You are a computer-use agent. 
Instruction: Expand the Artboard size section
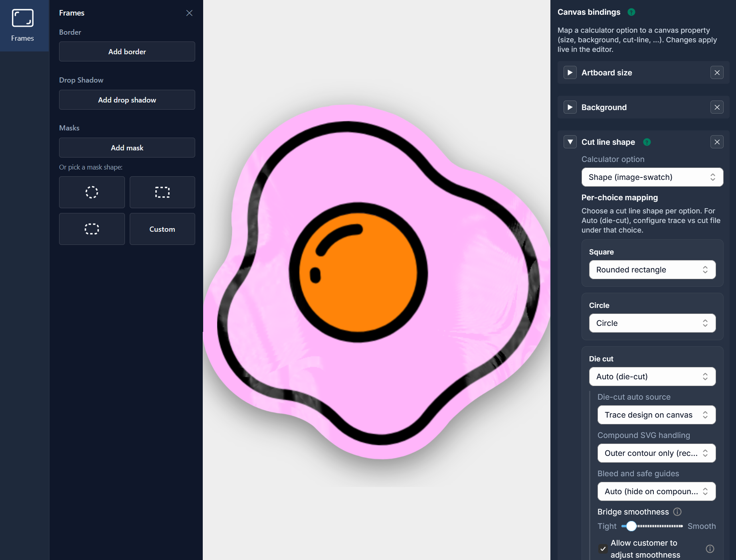pos(570,73)
